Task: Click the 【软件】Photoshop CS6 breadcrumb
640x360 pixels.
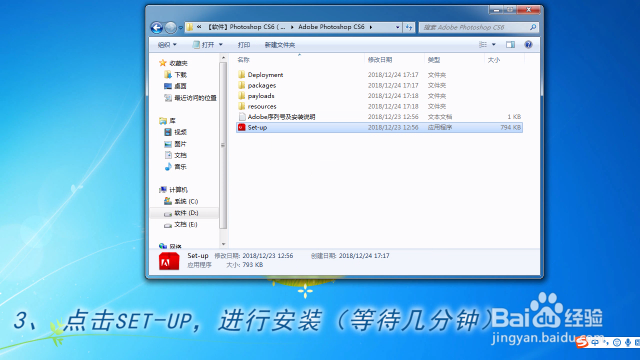Action: (246, 27)
